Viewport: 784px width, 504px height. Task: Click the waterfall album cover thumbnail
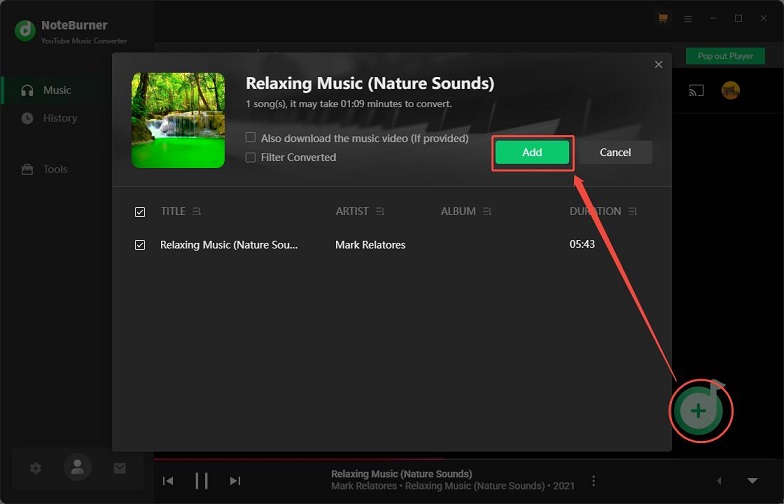tap(178, 120)
